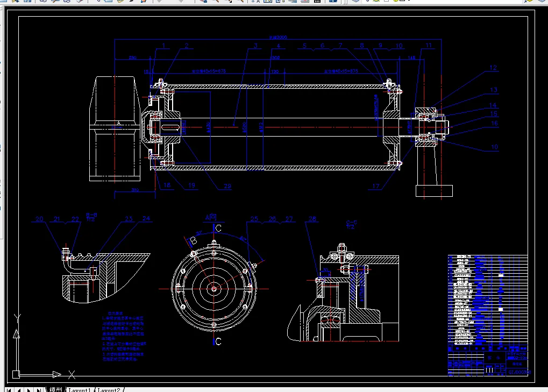548x392 pixels.
Task: Select the "250" dimension text
Action: (132, 58)
